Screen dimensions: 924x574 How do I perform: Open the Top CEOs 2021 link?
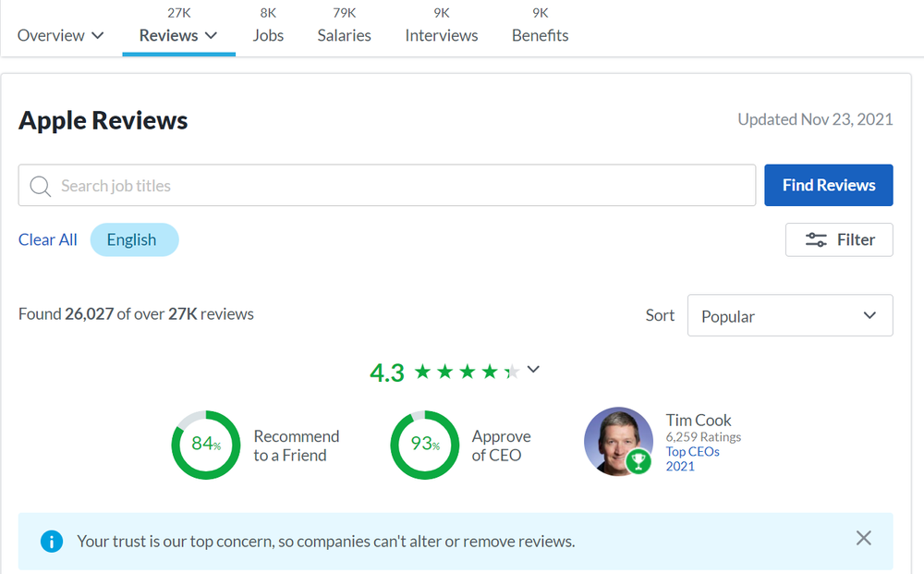(x=692, y=458)
